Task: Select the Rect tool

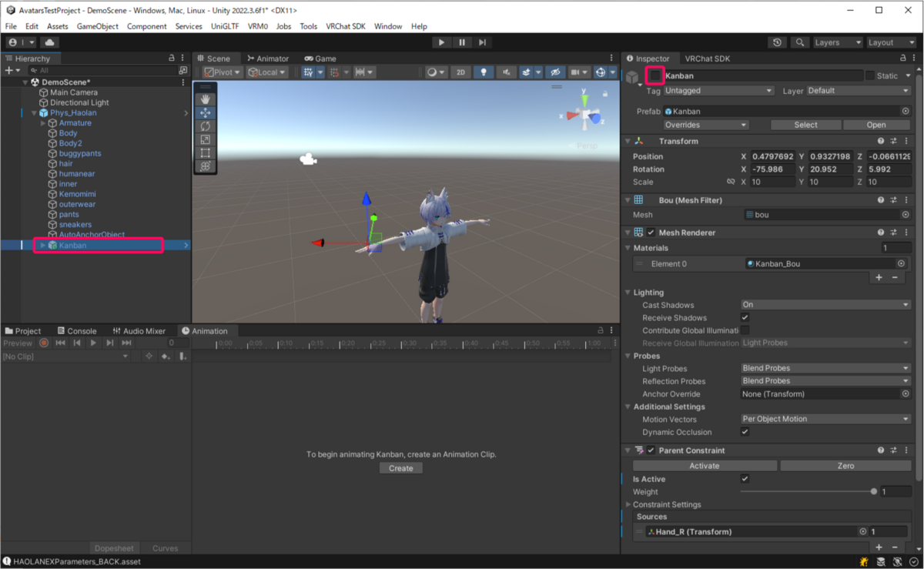Action: coord(205,152)
